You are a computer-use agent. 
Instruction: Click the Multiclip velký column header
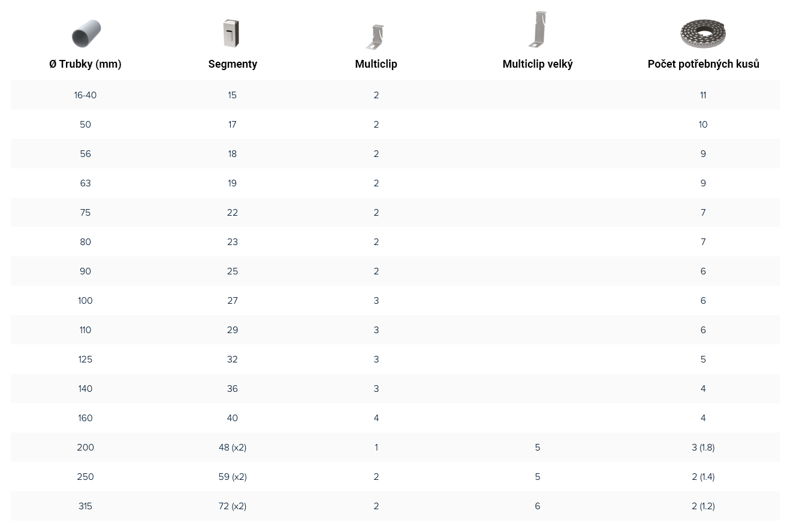(x=538, y=64)
